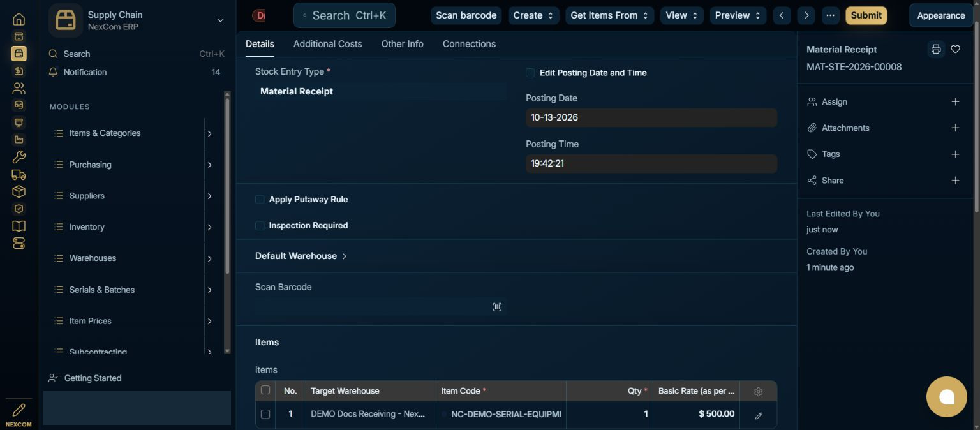This screenshot has height=430, width=980.
Task: Print the Material Receipt document
Action: [935, 49]
